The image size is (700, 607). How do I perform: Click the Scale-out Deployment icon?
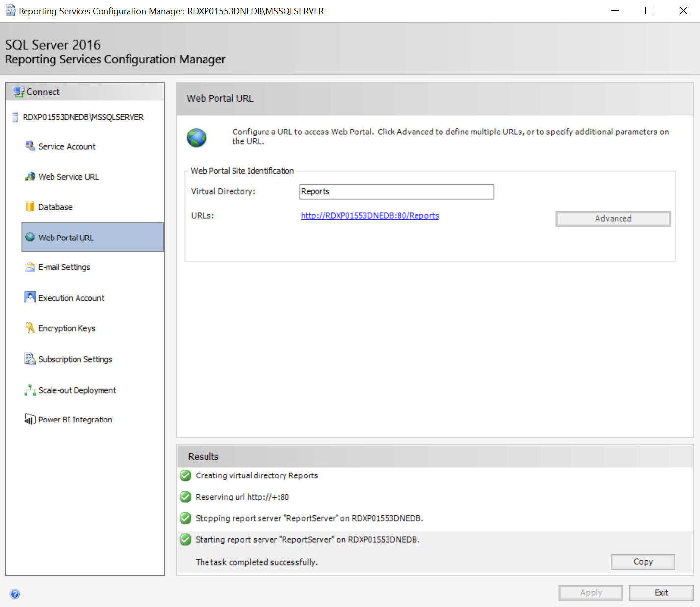[30, 390]
